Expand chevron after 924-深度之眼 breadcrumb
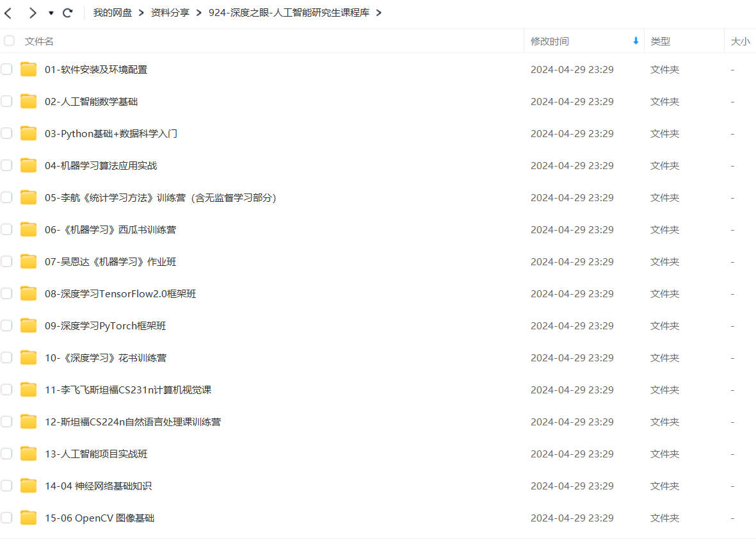756x542 pixels. [x=379, y=13]
